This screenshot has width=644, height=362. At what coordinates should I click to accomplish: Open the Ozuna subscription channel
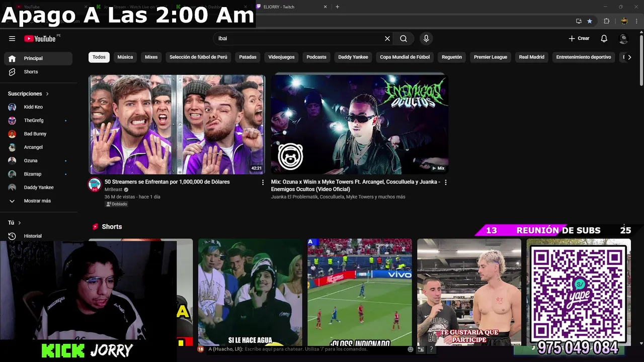38,161
